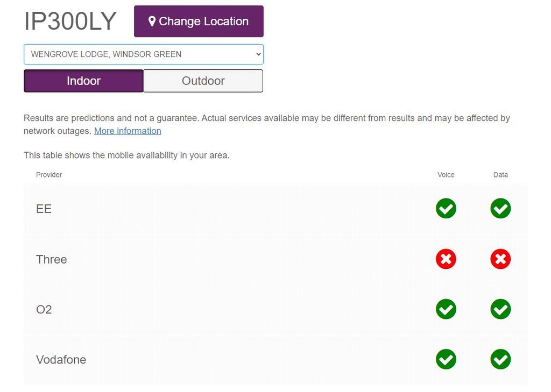Click O2 voice green checkmark icon
The width and height of the screenshot is (551, 392).
pos(446,309)
